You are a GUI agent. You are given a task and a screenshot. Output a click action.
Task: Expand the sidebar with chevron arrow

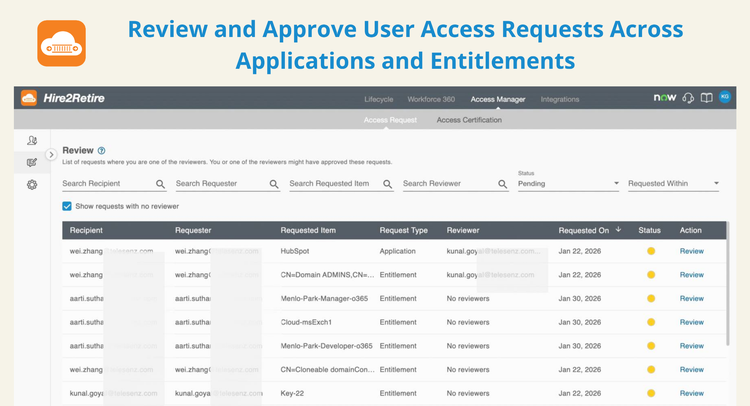pos(51,154)
